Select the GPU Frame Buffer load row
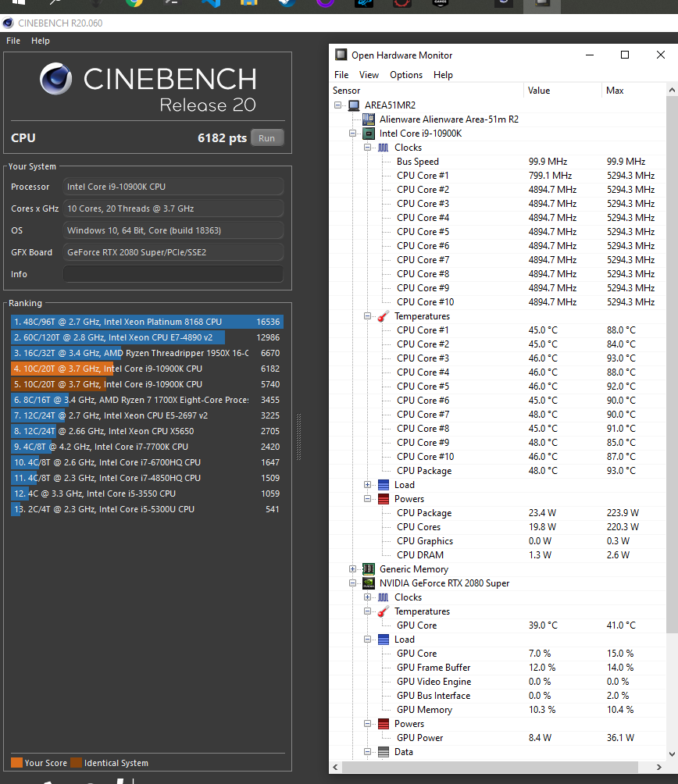The height and width of the screenshot is (784, 678). point(498,668)
